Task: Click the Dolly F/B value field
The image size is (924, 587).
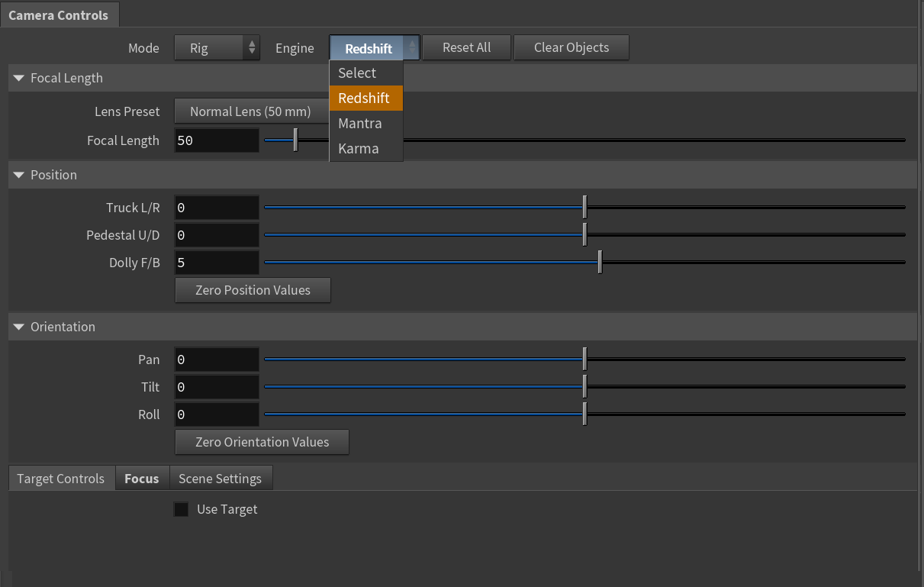Action: click(217, 263)
